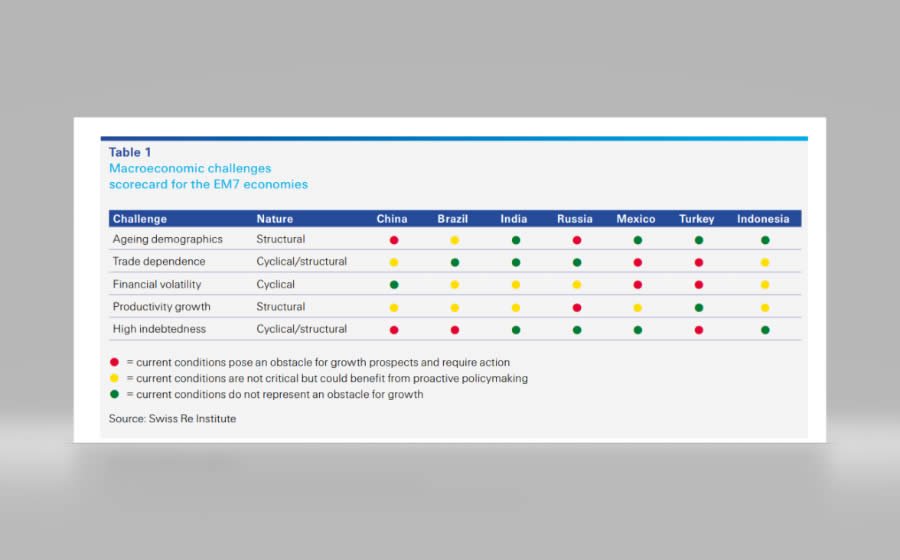This screenshot has width=900, height=560.
Task: Select the Indonesia column header
Action: [x=763, y=219]
